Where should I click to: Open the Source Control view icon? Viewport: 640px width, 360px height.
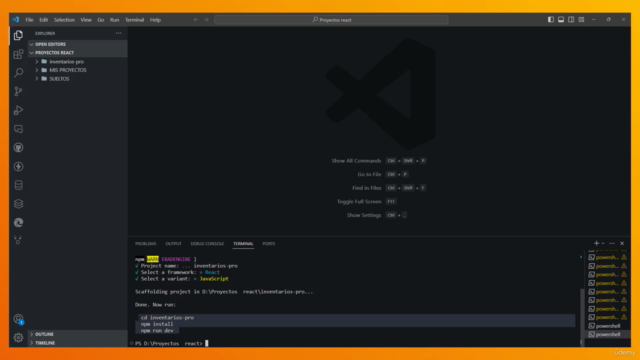18,91
